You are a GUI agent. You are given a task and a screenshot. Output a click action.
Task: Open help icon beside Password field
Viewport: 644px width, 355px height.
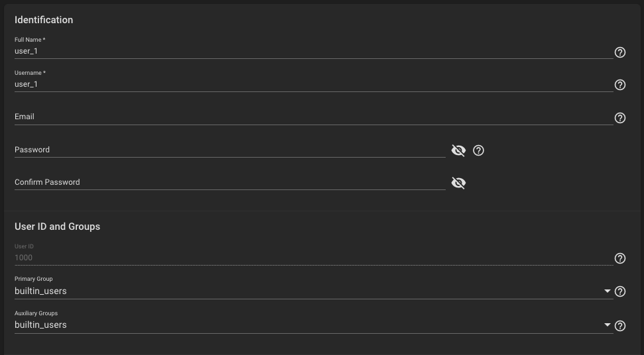[478, 150]
